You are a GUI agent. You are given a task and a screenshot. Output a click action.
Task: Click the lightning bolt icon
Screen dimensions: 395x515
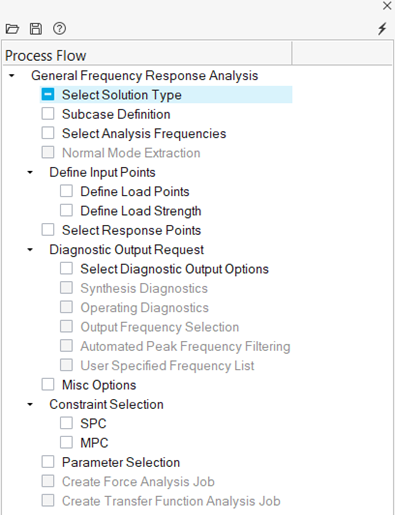tap(382, 29)
